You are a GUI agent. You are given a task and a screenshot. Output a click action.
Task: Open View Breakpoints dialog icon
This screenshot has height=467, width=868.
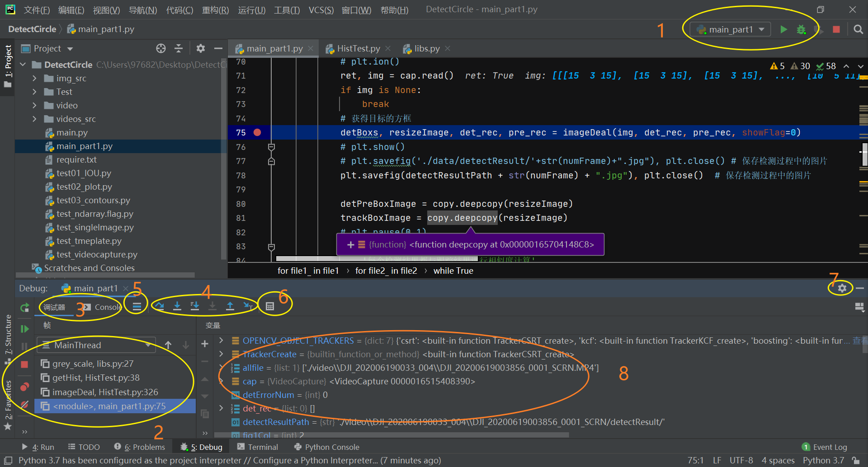[24, 387]
